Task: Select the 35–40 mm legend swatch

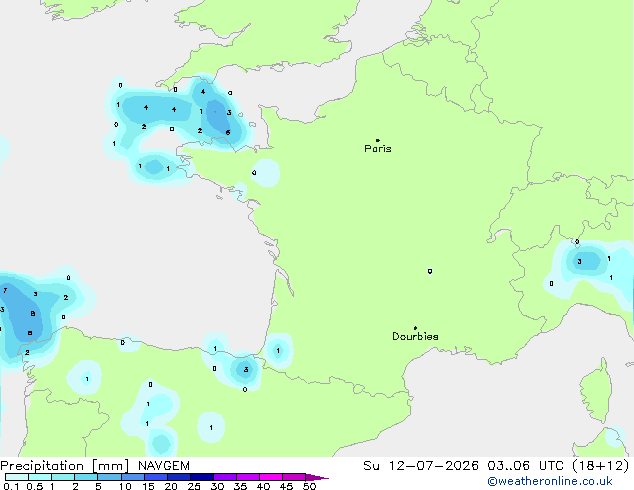Action: 247,477
